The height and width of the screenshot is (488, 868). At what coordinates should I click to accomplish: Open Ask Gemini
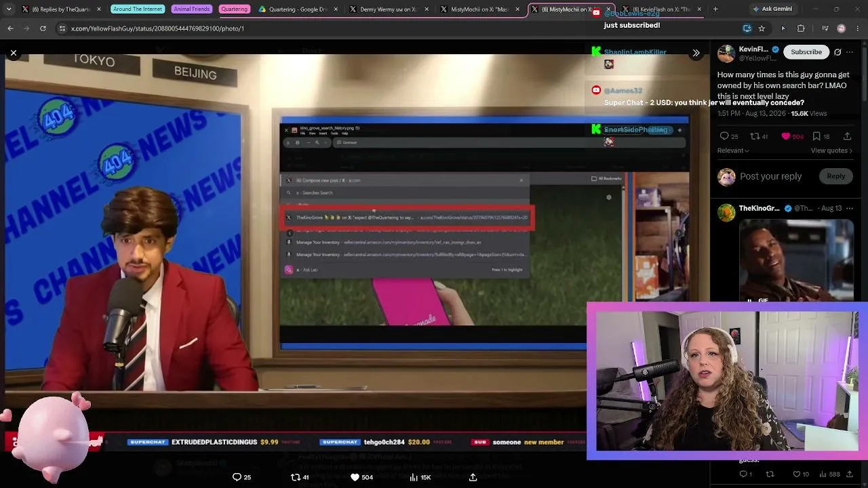772,9
